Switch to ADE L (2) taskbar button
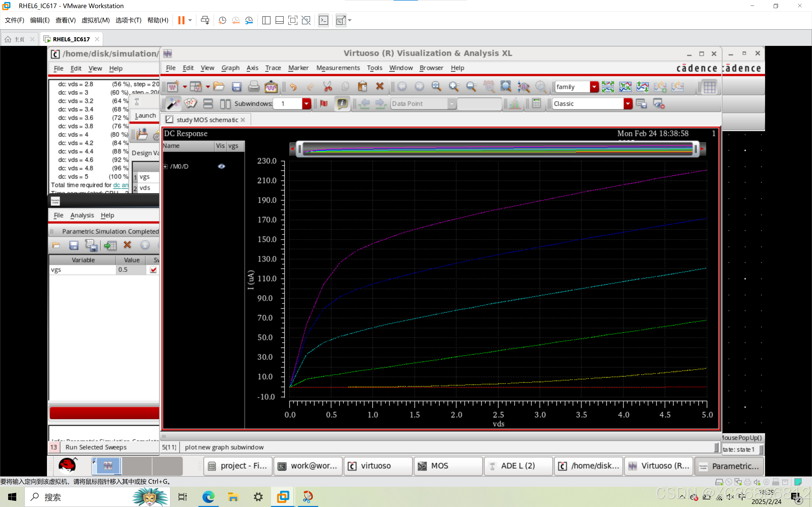This screenshot has width=812, height=507. 517,466
